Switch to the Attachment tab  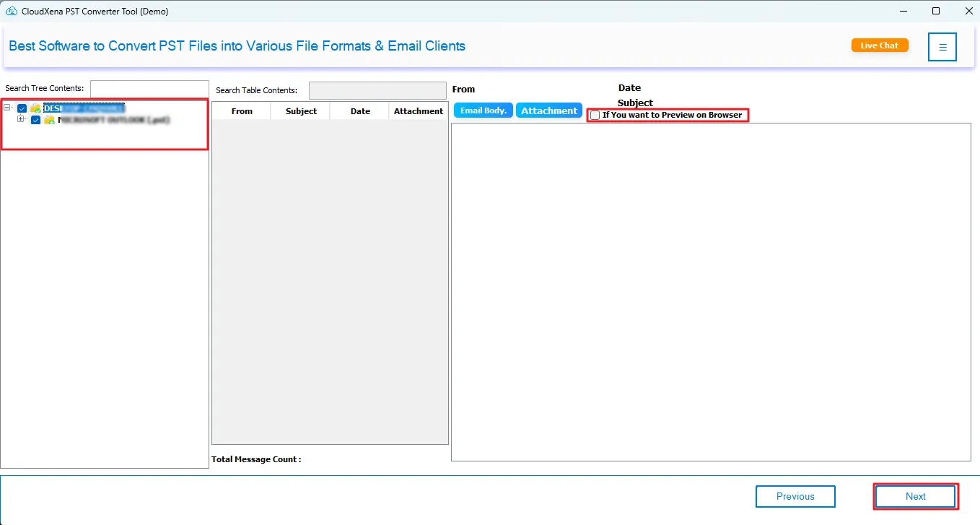[548, 110]
